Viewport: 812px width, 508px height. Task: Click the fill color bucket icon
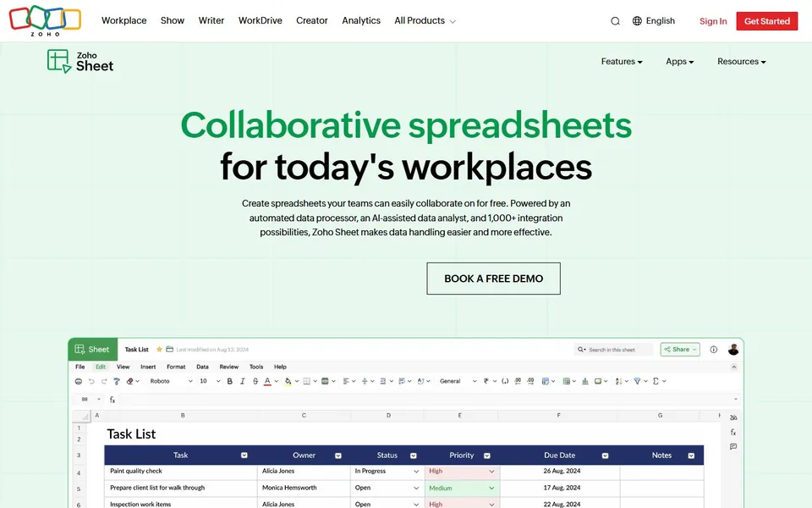pyautogui.click(x=288, y=381)
